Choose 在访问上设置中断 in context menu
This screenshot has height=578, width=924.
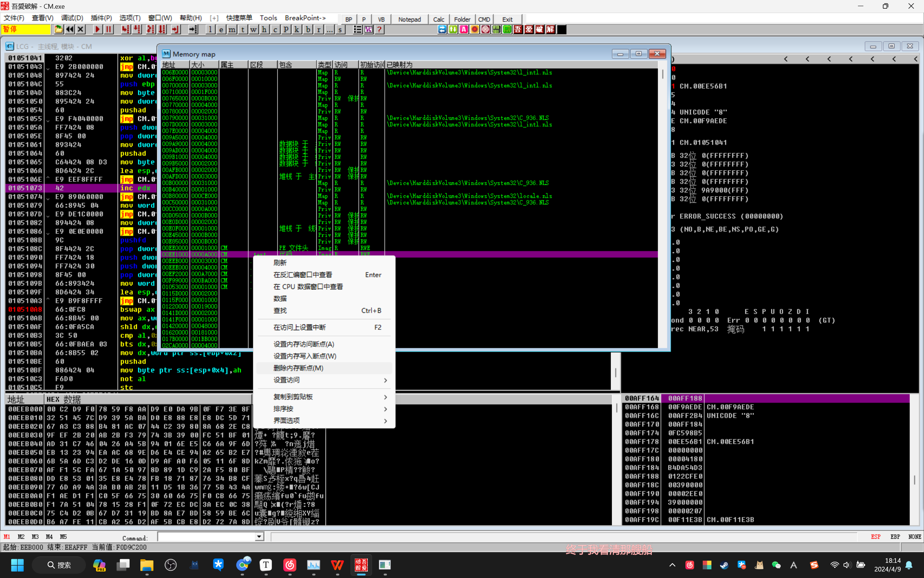[324, 327]
